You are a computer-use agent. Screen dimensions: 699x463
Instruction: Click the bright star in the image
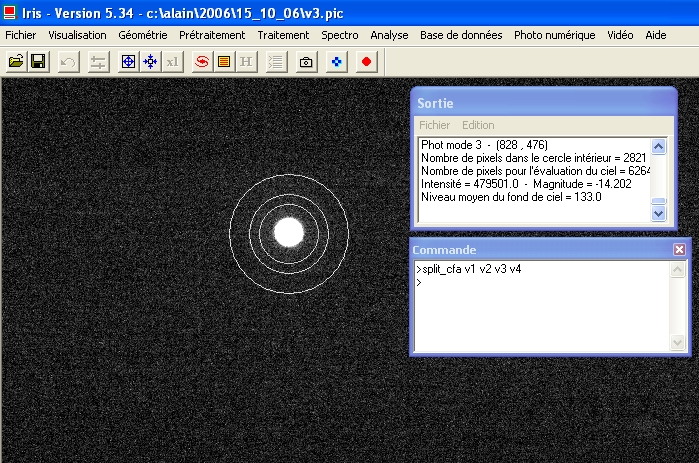click(289, 233)
